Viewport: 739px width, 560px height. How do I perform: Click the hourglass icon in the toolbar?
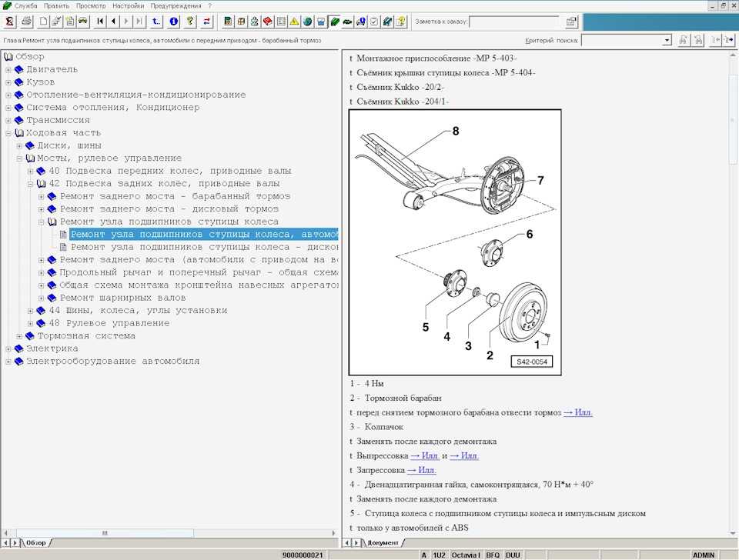[10, 22]
